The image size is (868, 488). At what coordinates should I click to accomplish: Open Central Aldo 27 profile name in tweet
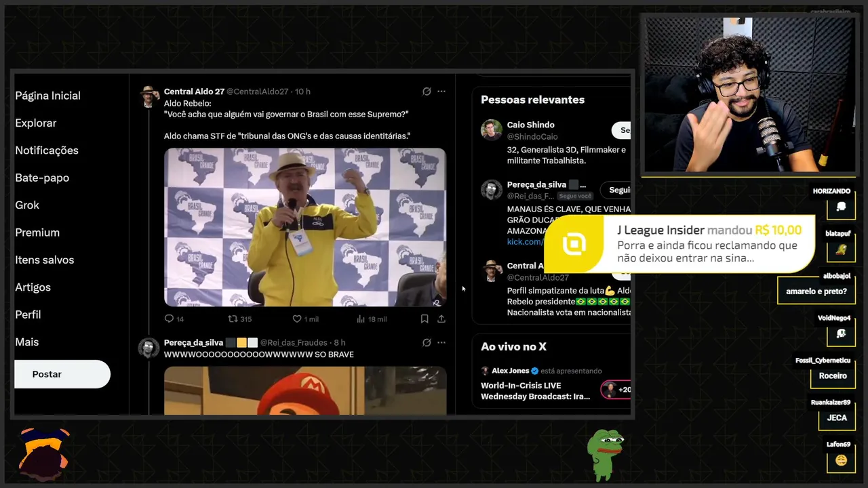(x=194, y=91)
